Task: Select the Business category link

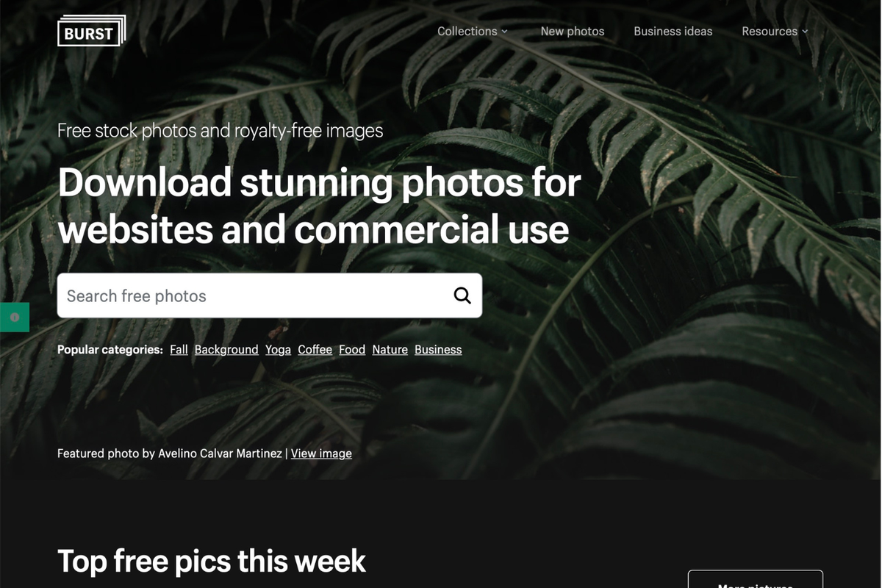Action: [x=438, y=349]
